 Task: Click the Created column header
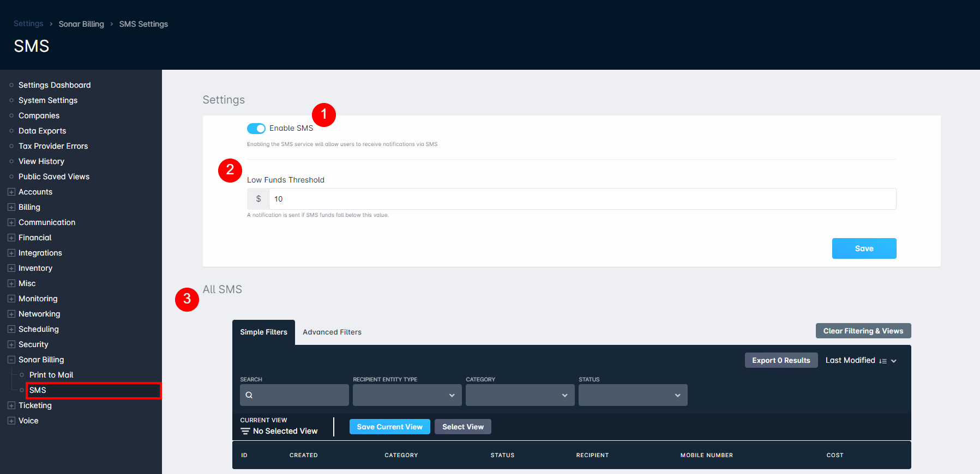click(304, 455)
